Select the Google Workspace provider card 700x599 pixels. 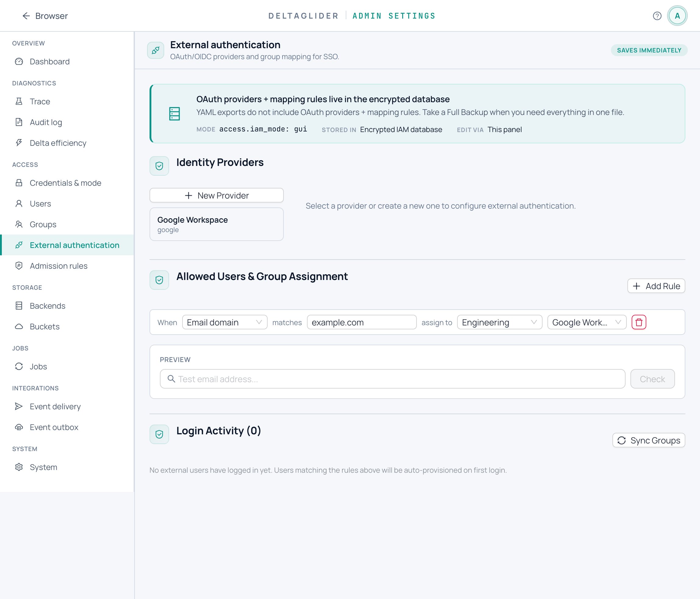tap(217, 224)
